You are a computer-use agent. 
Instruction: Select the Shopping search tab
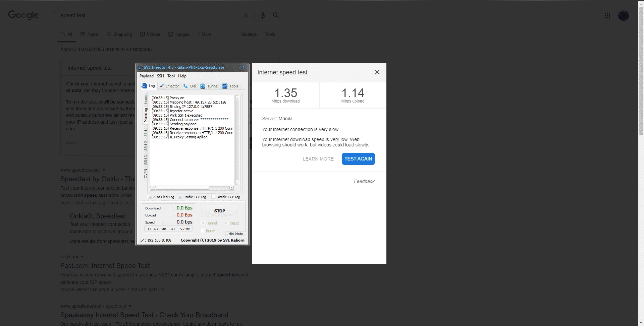(x=119, y=34)
